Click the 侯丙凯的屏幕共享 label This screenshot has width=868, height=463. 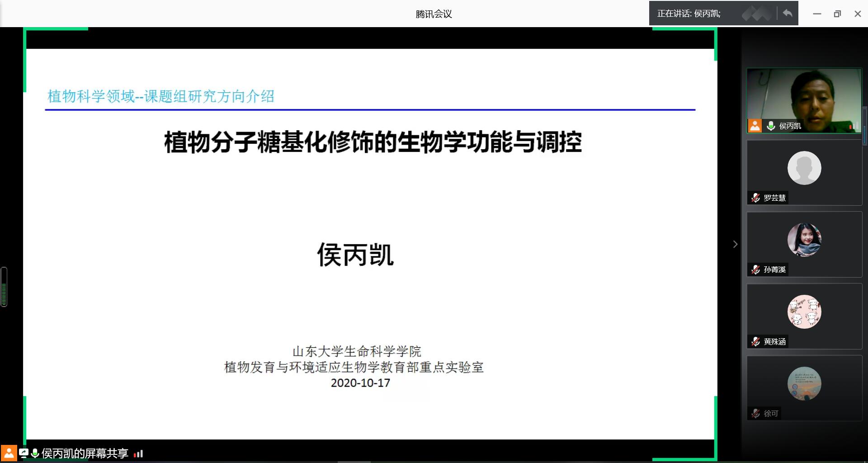pos(85,453)
